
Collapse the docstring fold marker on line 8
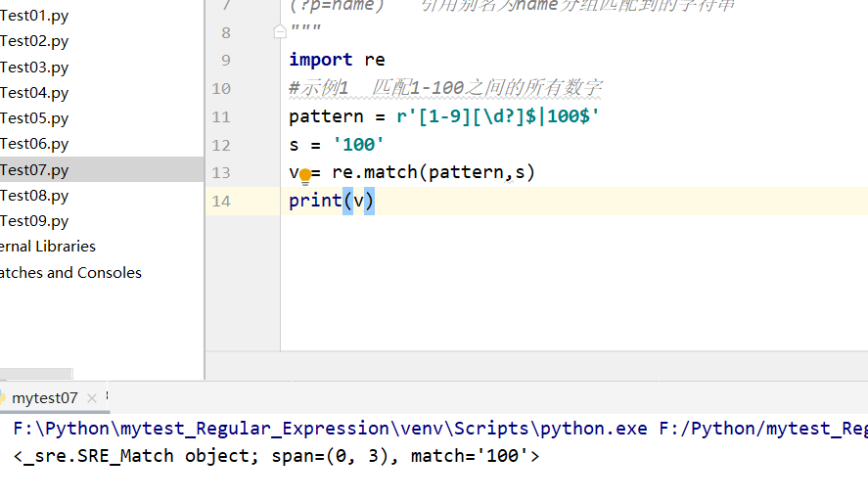tap(280, 31)
